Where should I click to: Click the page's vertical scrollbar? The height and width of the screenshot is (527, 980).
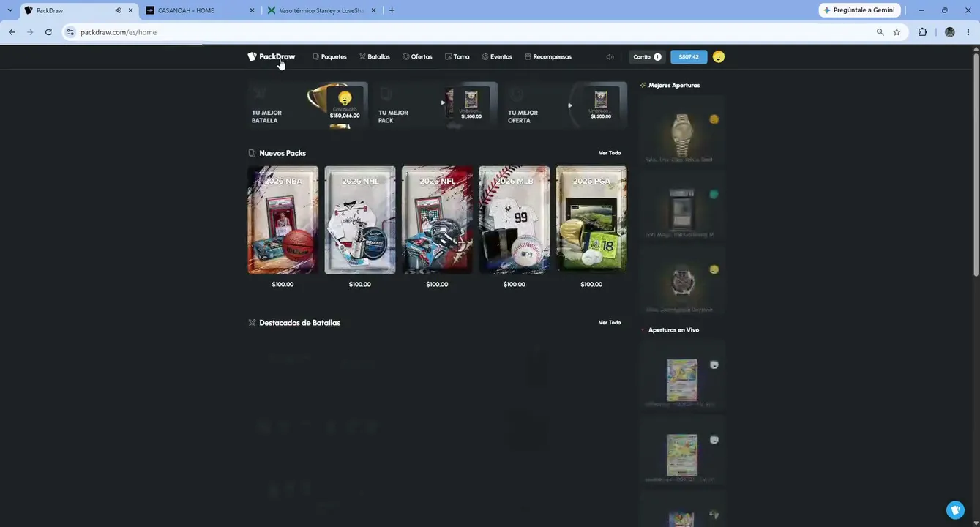(976, 165)
